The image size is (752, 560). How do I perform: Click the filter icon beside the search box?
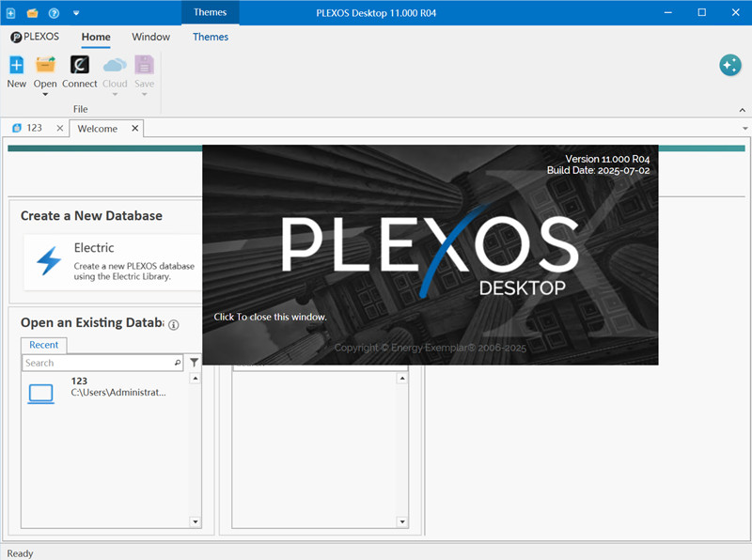pos(195,363)
